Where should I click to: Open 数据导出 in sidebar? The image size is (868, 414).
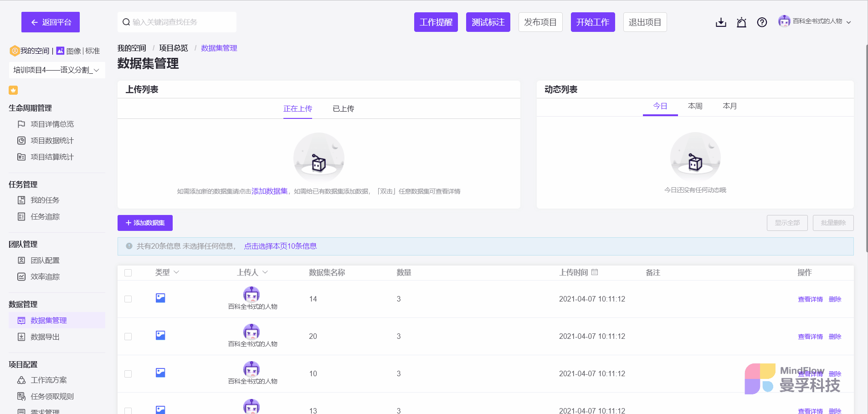(45, 337)
